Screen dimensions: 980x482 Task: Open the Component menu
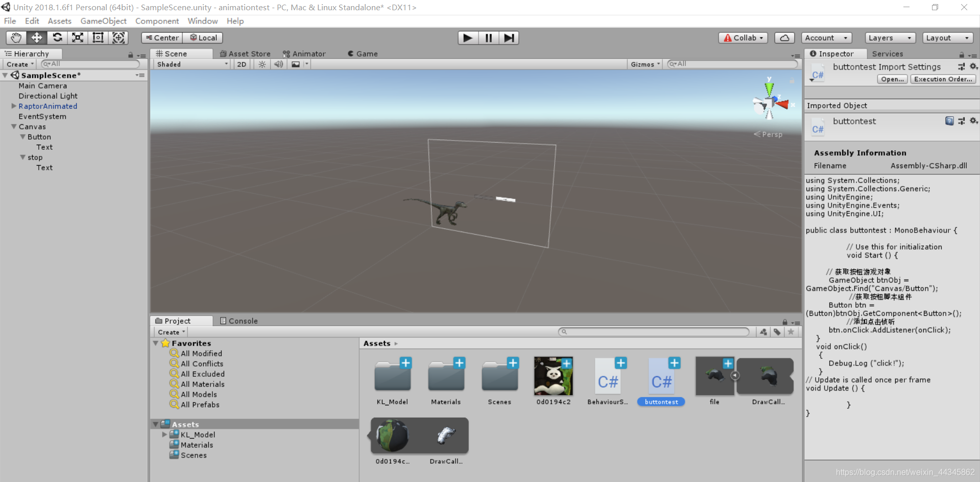click(157, 21)
